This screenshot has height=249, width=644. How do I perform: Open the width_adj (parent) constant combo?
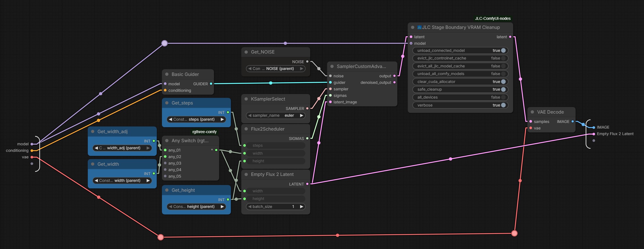(x=122, y=148)
